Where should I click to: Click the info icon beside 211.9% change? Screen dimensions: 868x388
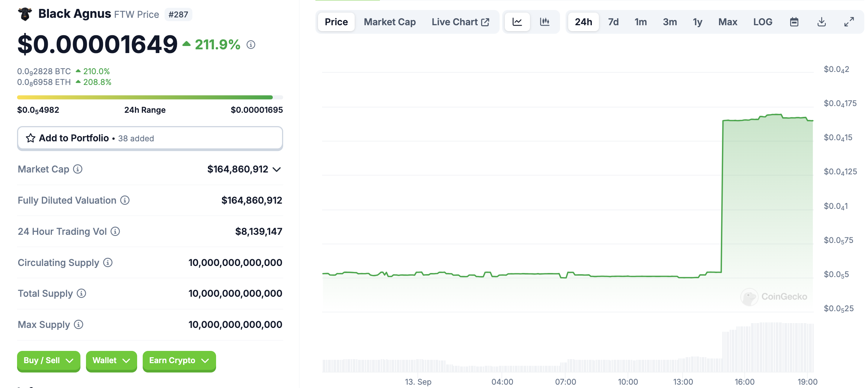[x=251, y=45]
